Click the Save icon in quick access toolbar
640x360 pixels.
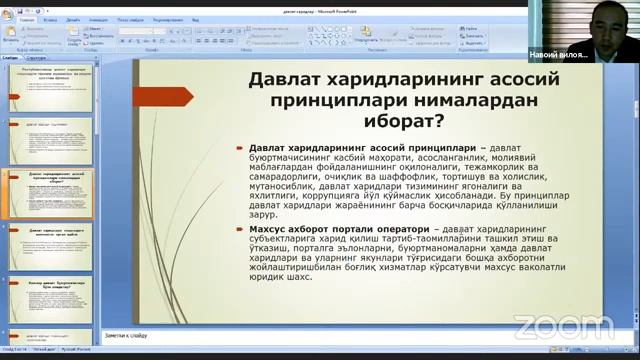point(20,11)
